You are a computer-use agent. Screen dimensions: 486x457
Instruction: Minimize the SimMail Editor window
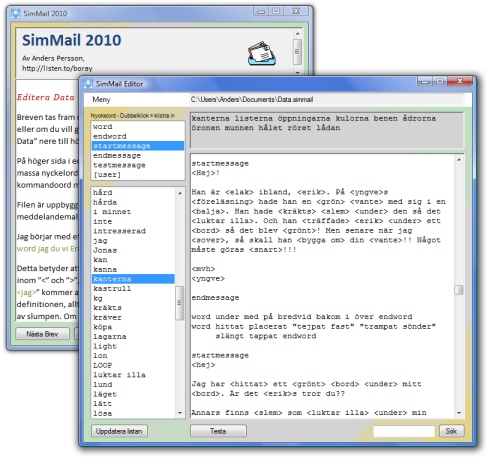point(425,81)
